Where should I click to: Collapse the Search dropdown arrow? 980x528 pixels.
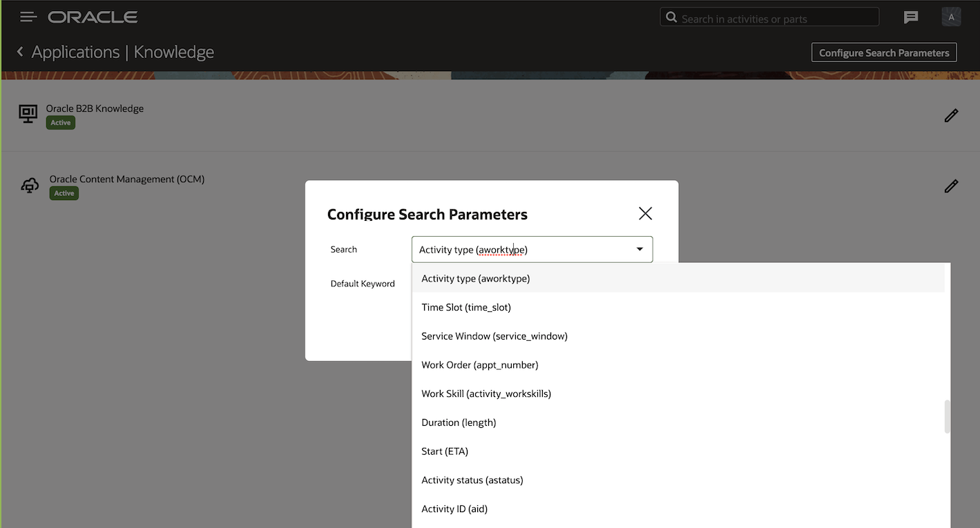640,249
